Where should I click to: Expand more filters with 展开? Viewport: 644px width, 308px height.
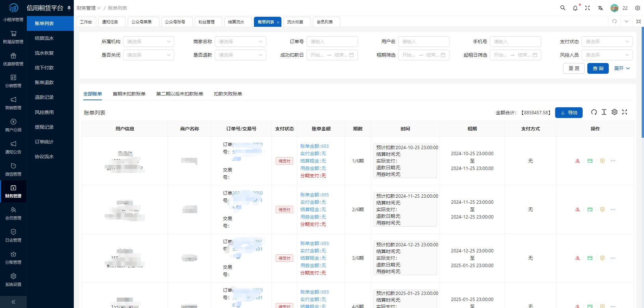(x=622, y=68)
